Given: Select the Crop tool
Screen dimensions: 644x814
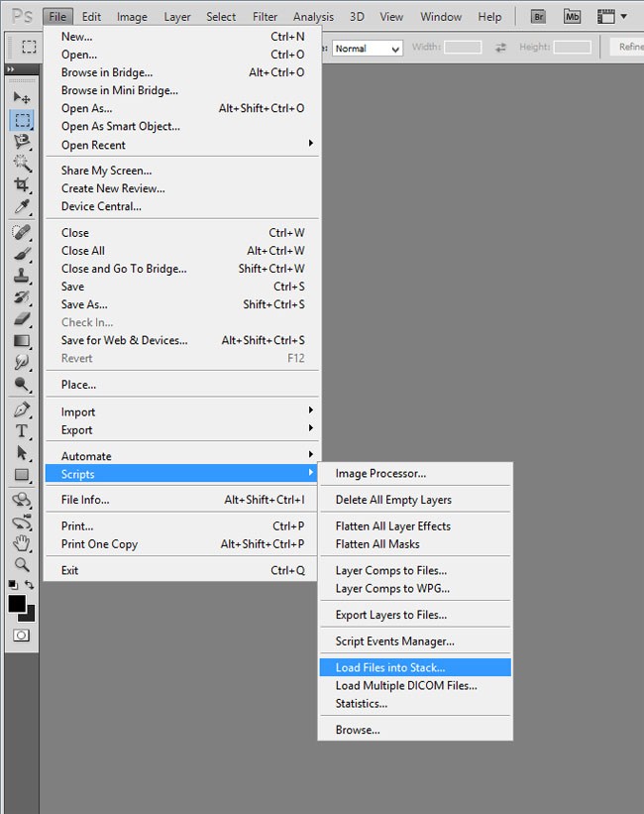Looking at the screenshot, I should (x=22, y=184).
